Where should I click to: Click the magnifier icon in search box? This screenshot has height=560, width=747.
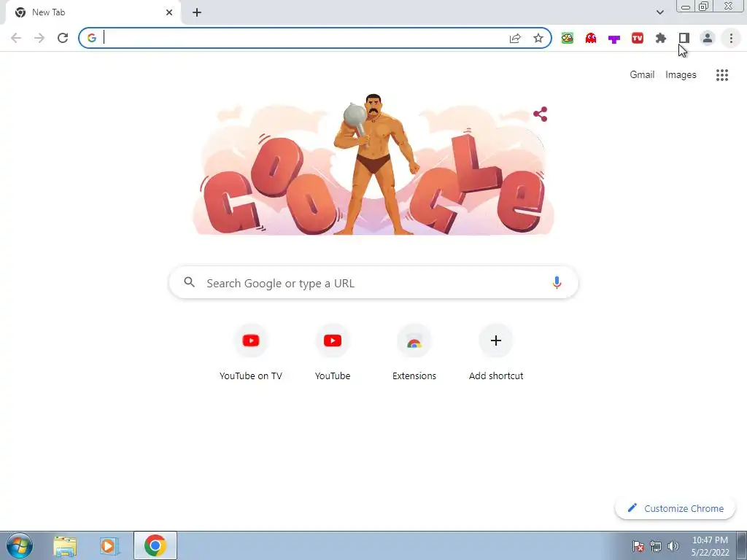click(x=189, y=282)
